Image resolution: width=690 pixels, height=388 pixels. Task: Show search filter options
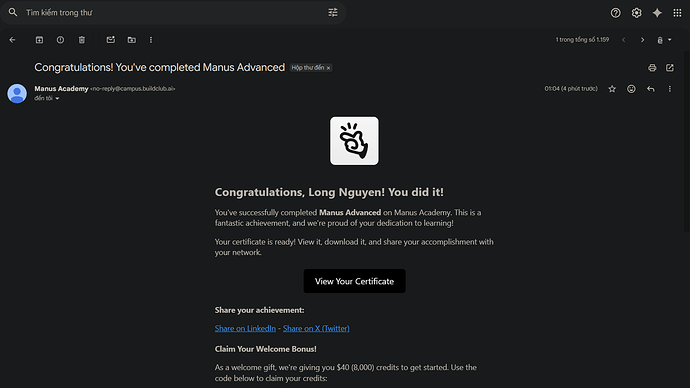click(333, 12)
